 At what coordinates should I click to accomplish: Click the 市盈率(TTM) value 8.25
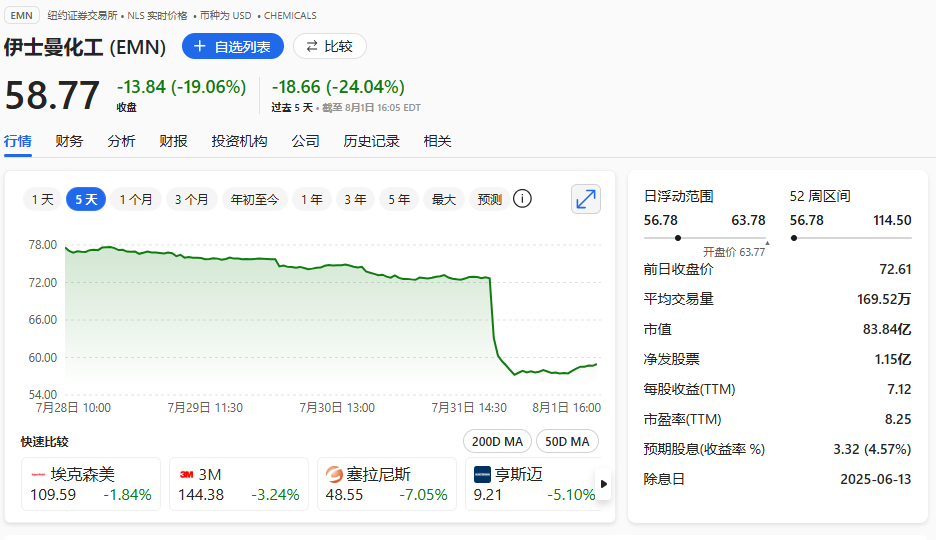tap(898, 419)
